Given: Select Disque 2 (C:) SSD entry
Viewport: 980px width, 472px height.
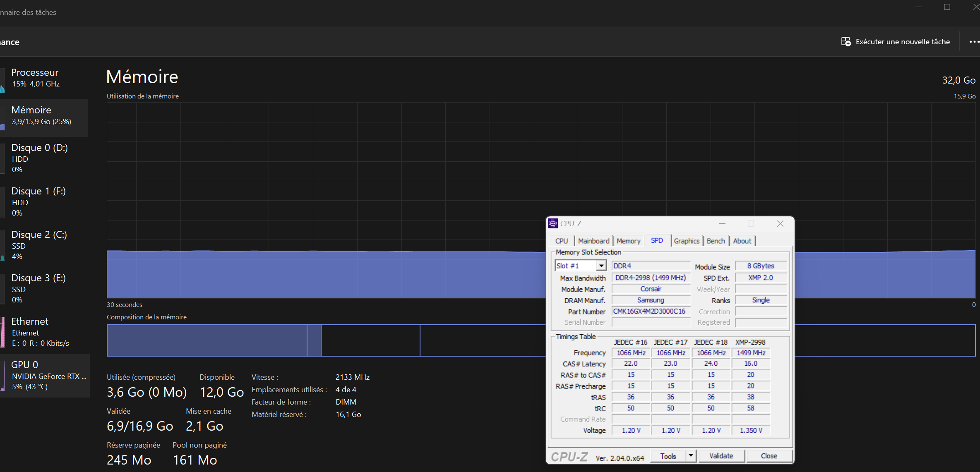Looking at the screenshot, I should (44, 245).
